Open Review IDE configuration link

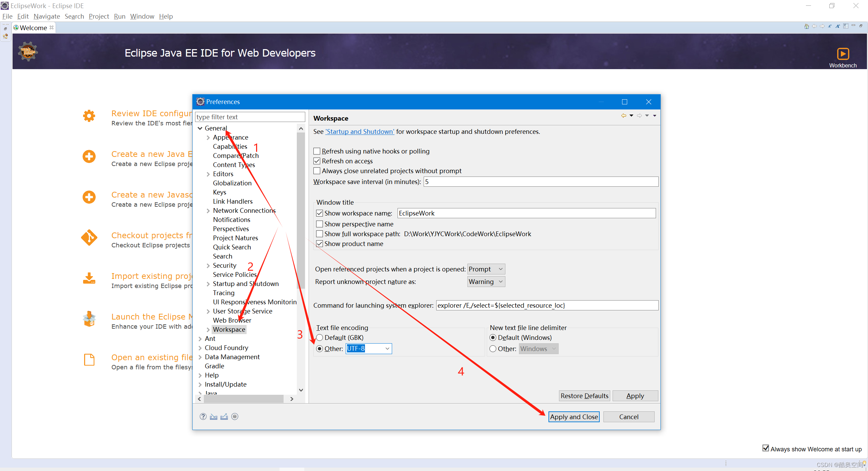click(x=152, y=113)
